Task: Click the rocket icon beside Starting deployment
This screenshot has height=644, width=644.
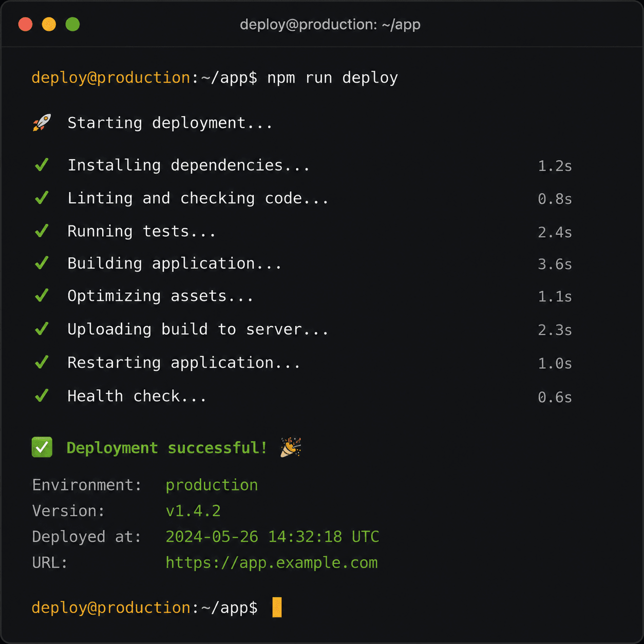Action: pyautogui.click(x=42, y=123)
